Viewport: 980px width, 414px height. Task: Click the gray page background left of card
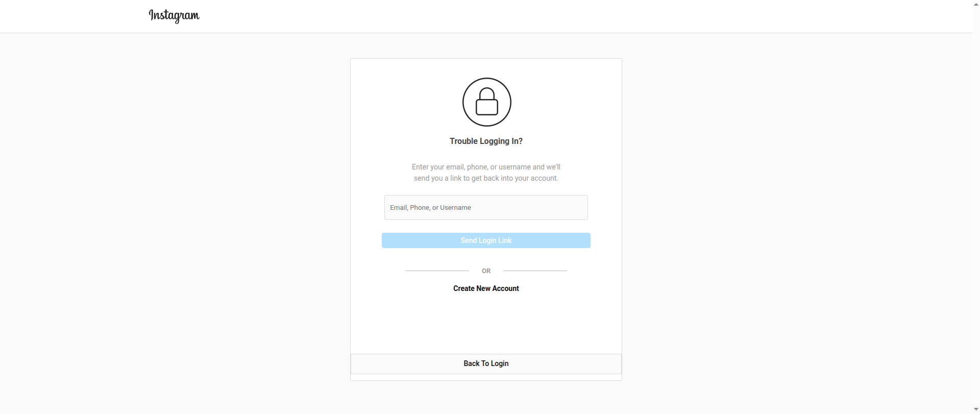pyautogui.click(x=174, y=220)
